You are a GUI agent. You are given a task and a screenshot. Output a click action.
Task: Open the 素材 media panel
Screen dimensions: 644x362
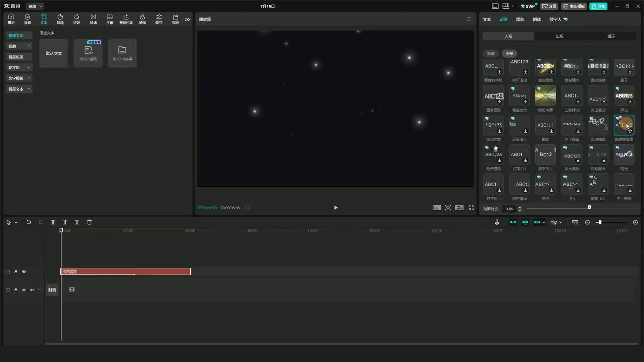(11, 19)
